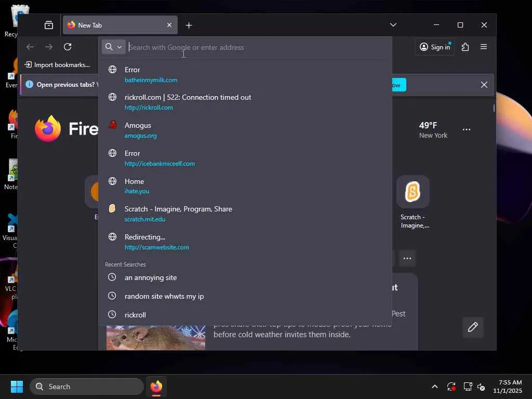532x399 pixels.
Task: Click the Sign in button
Action: [435, 47]
